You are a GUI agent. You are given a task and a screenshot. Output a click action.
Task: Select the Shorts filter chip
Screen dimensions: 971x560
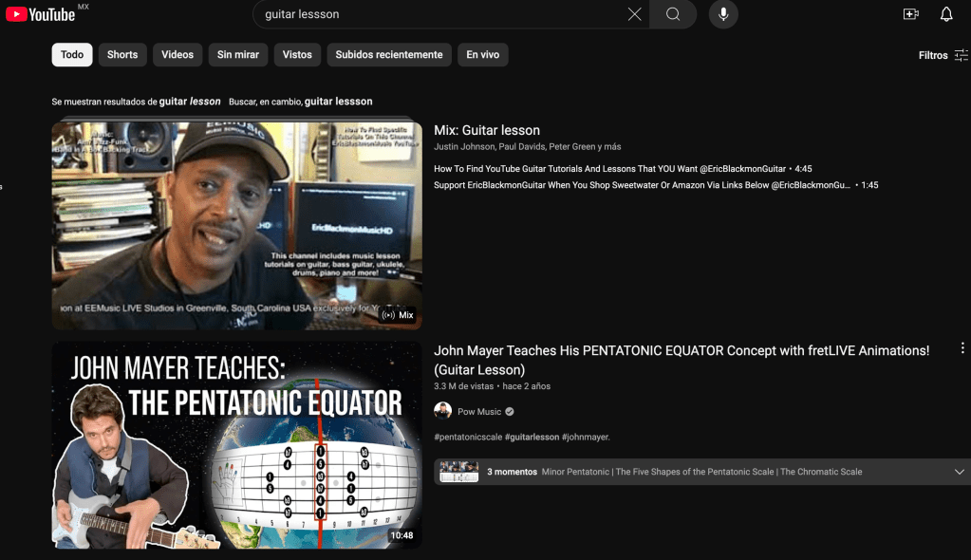122,55
